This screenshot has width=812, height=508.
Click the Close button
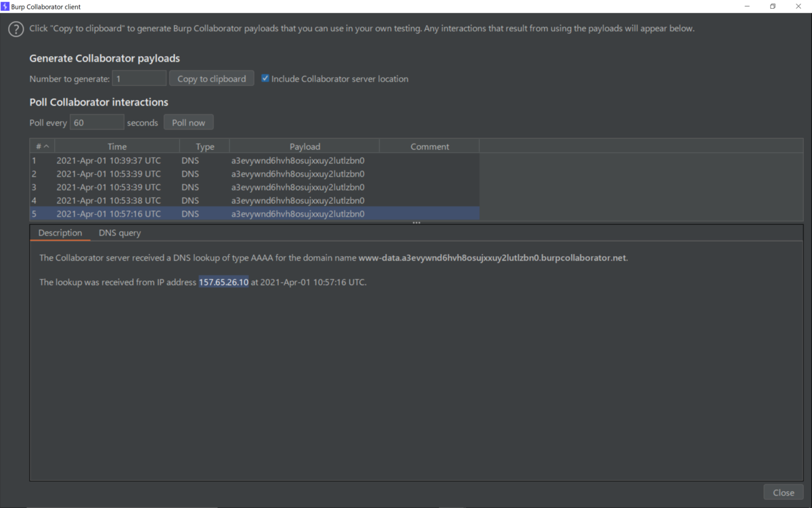(x=784, y=492)
